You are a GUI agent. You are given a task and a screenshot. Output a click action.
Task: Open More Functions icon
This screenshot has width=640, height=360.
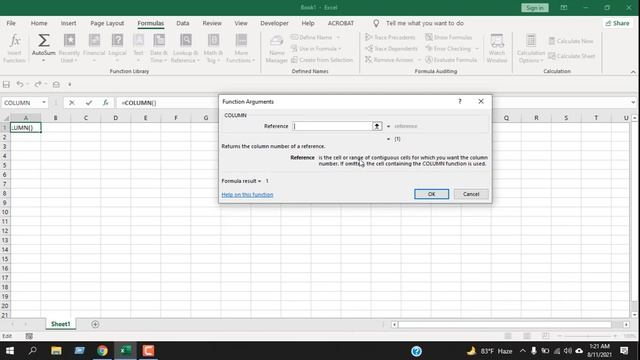pos(241,48)
